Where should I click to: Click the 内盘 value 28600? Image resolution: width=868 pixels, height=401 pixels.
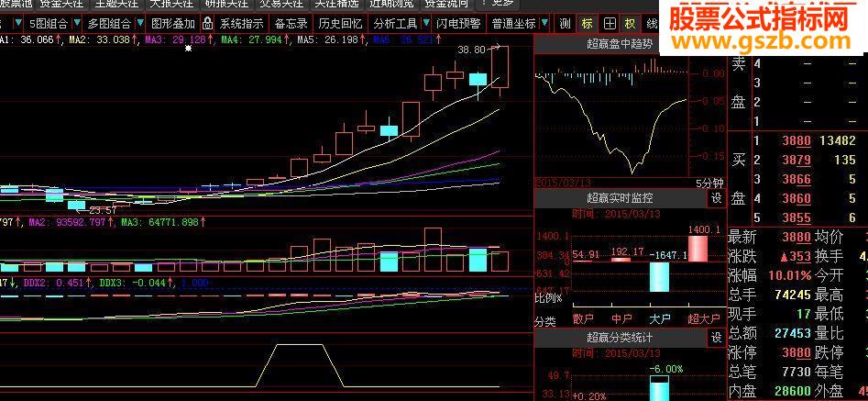pyautogui.click(x=793, y=390)
